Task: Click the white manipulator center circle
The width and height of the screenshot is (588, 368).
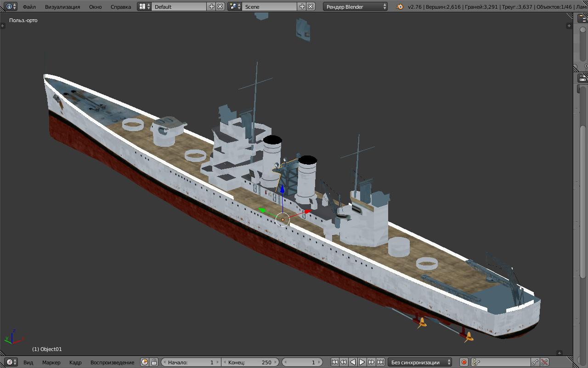Action: [x=283, y=219]
